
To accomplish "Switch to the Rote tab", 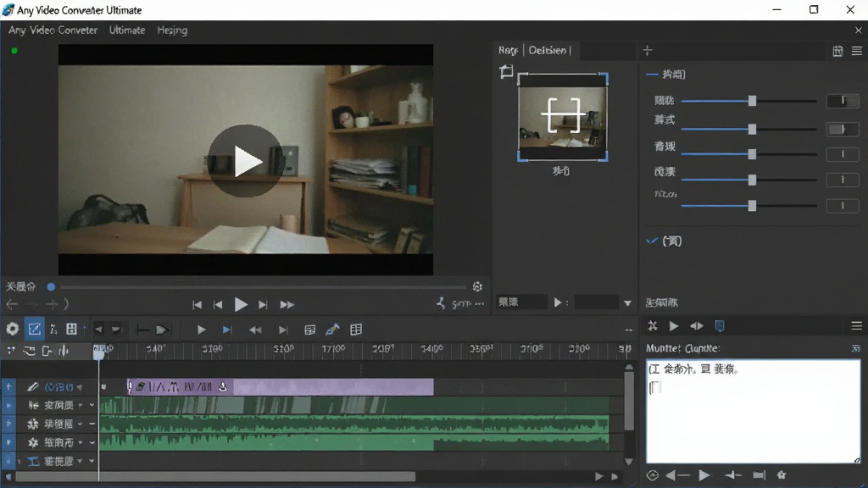I will (x=509, y=50).
